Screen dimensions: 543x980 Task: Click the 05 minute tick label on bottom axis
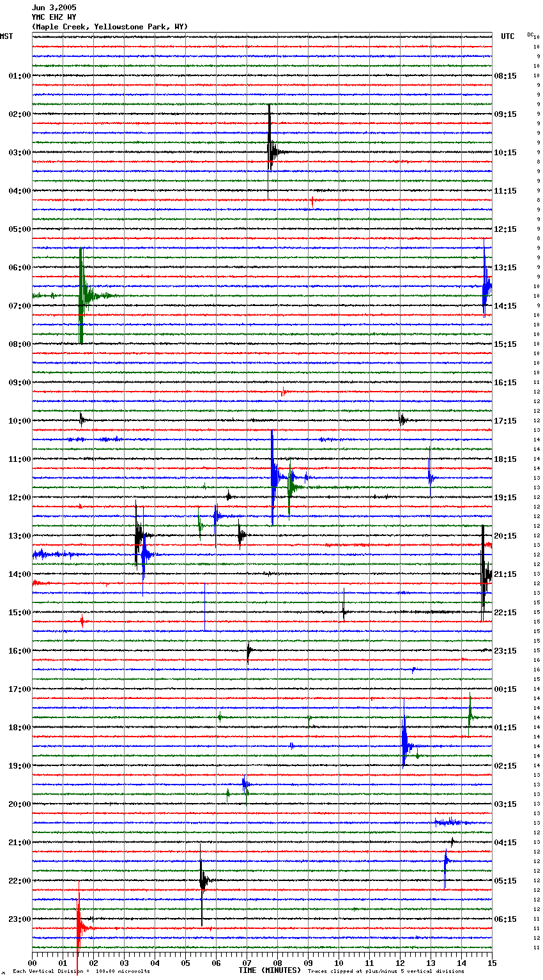point(185,963)
